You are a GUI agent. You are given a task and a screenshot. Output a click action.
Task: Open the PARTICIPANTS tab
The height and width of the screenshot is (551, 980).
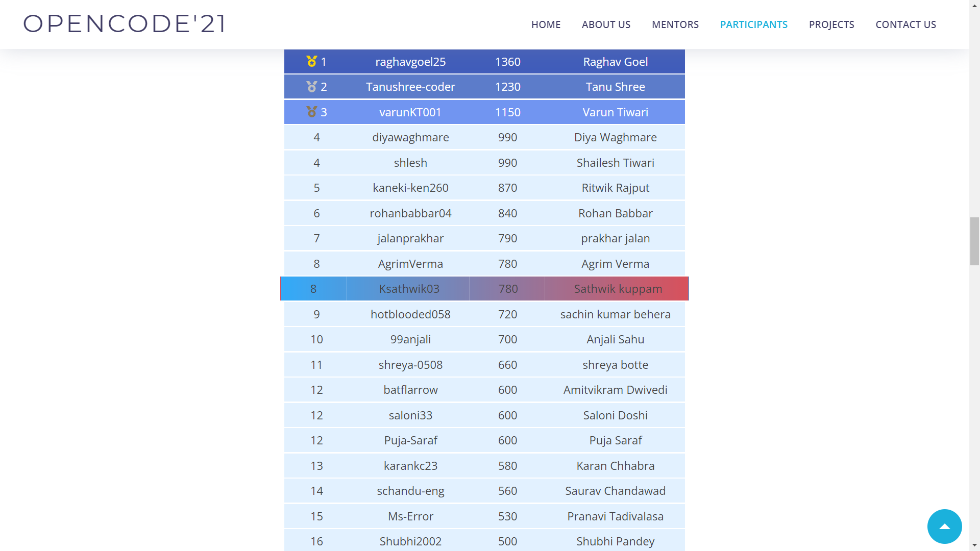click(x=754, y=24)
